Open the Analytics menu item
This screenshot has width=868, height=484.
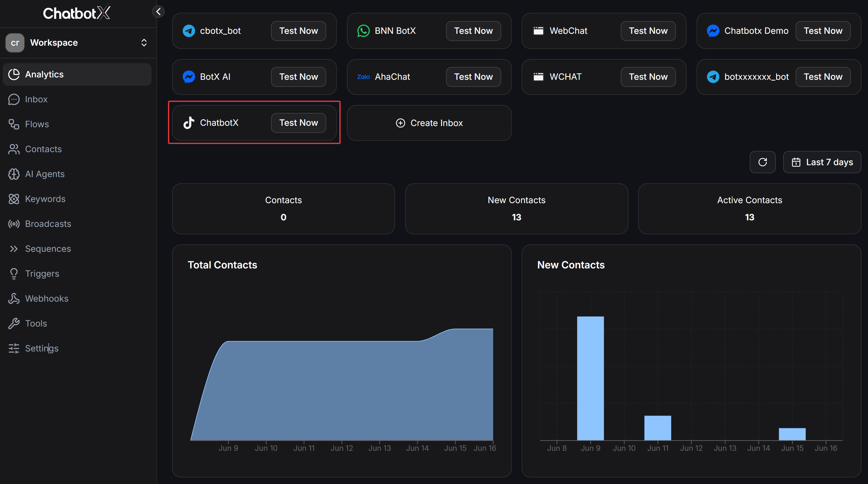pos(77,74)
